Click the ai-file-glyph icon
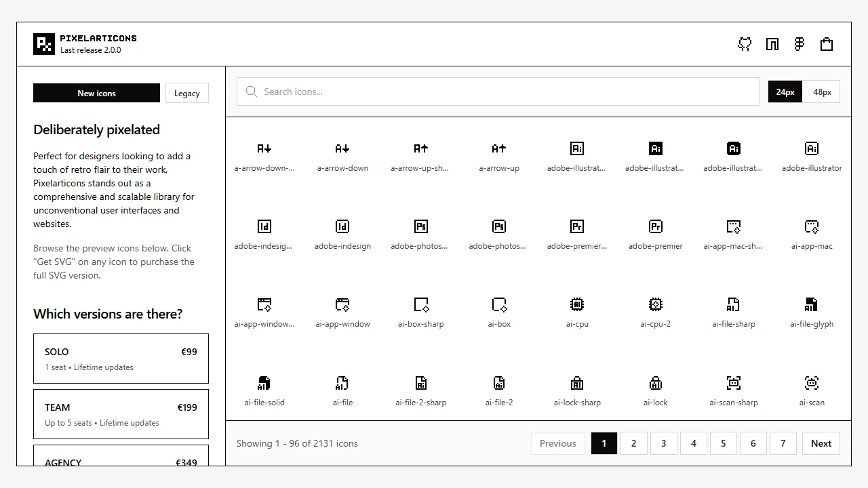The height and width of the screenshot is (488, 868). [811, 304]
